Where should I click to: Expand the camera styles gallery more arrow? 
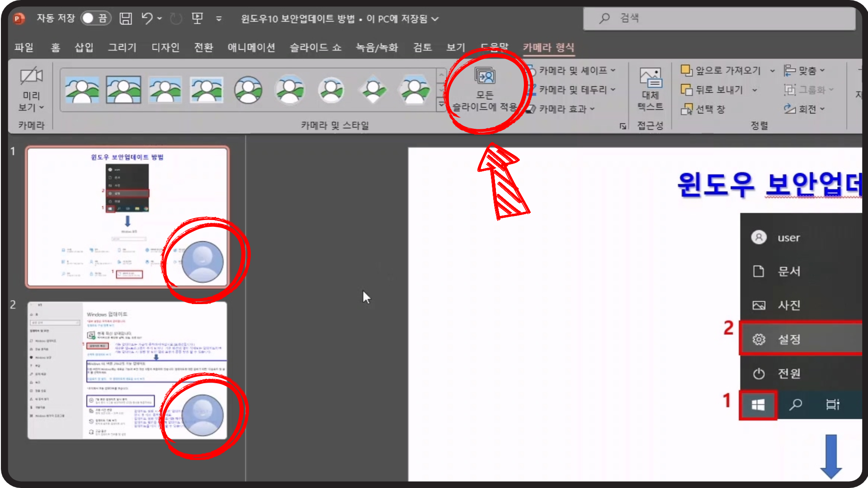(x=441, y=105)
